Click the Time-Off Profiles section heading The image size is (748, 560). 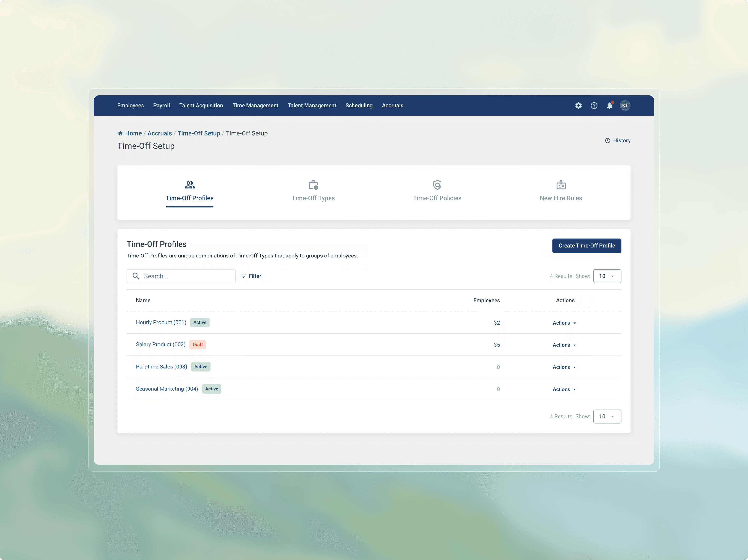point(156,244)
